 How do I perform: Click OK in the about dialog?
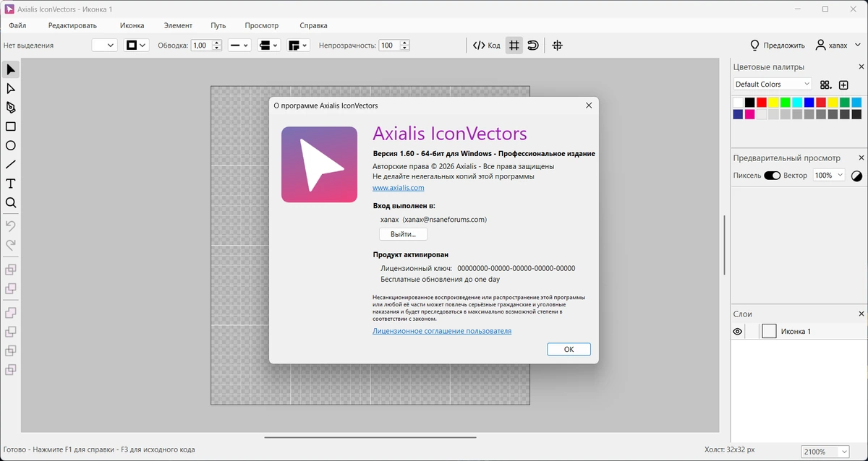pos(569,349)
